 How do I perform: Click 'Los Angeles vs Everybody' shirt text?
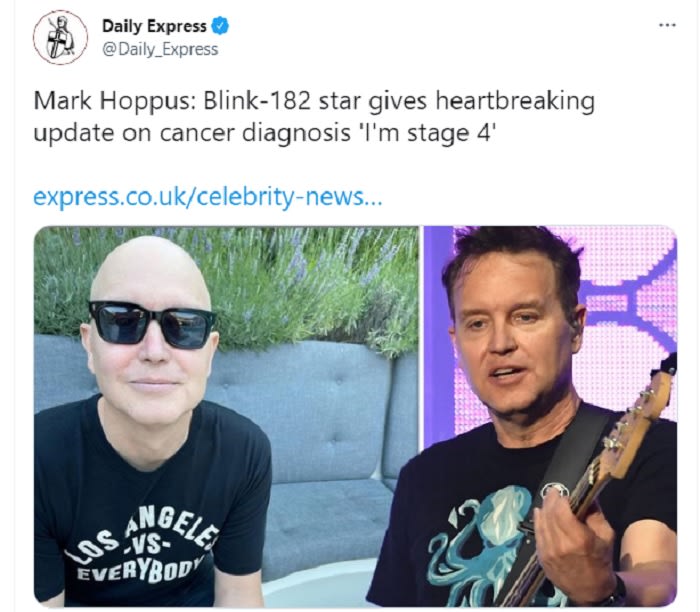point(143,548)
